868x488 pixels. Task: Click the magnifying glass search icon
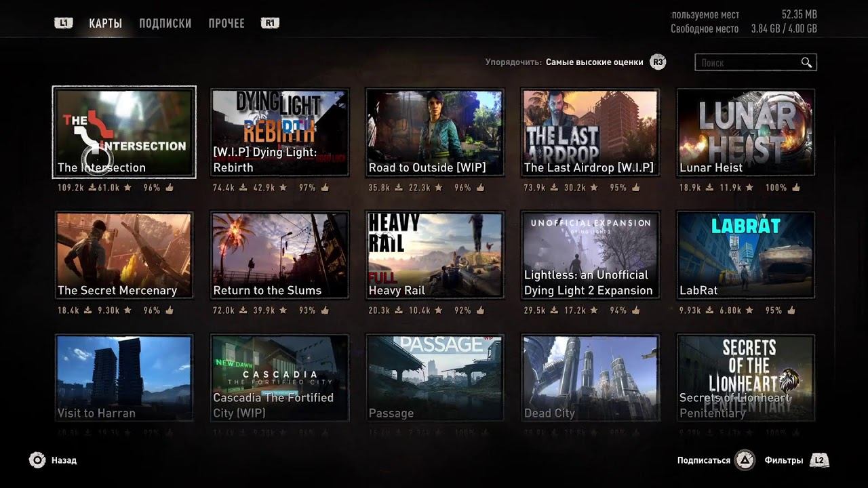coord(806,62)
